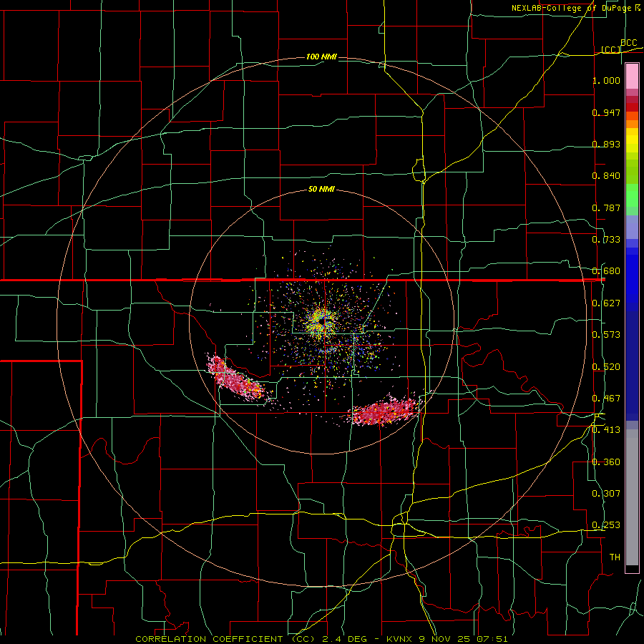This screenshot has width=644, height=644.
Task: Click the 0.947 scale value
Action: coord(606,112)
